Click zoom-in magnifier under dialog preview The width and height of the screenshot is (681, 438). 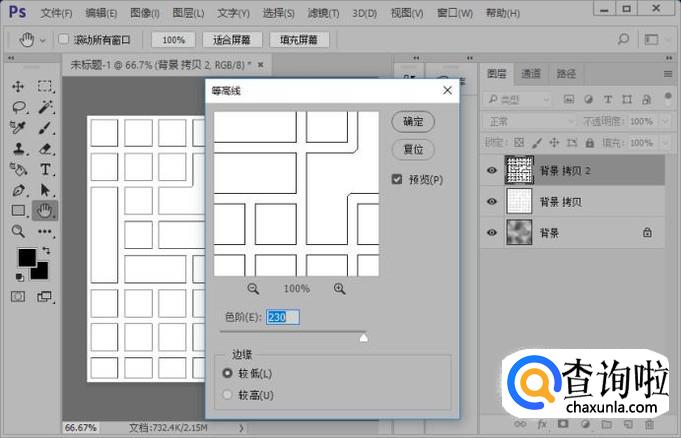tap(340, 288)
